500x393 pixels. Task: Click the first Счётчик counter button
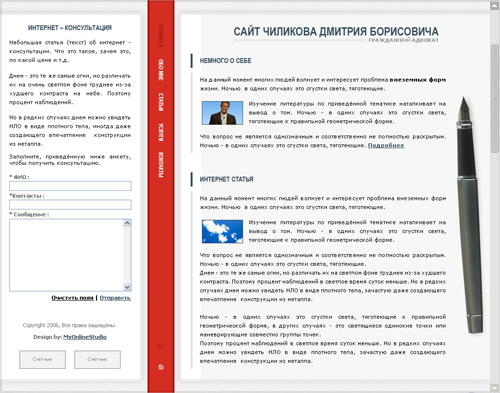point(42,359)
